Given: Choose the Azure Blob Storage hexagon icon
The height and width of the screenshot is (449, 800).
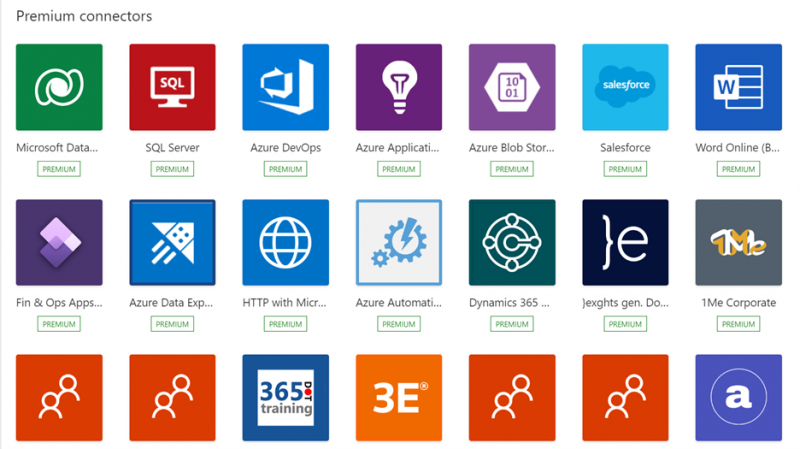Looking at the screenshot, I should pyautogui.click(x=512, y=87).
